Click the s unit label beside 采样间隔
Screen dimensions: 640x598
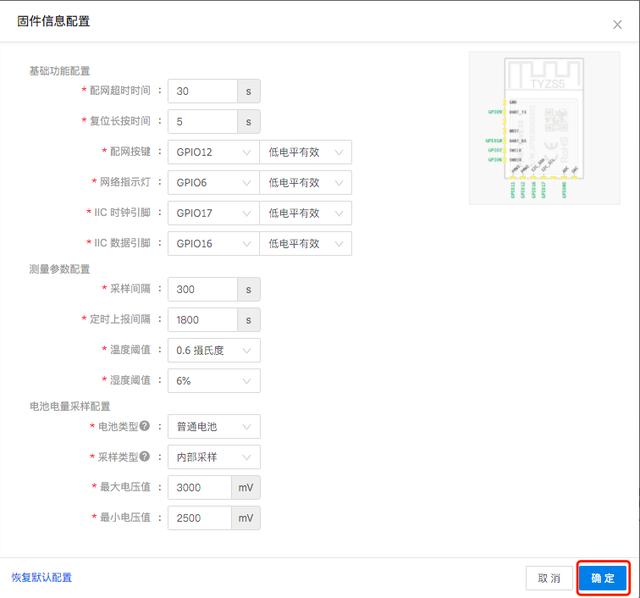pyautogui.click(x=249, y=289)
